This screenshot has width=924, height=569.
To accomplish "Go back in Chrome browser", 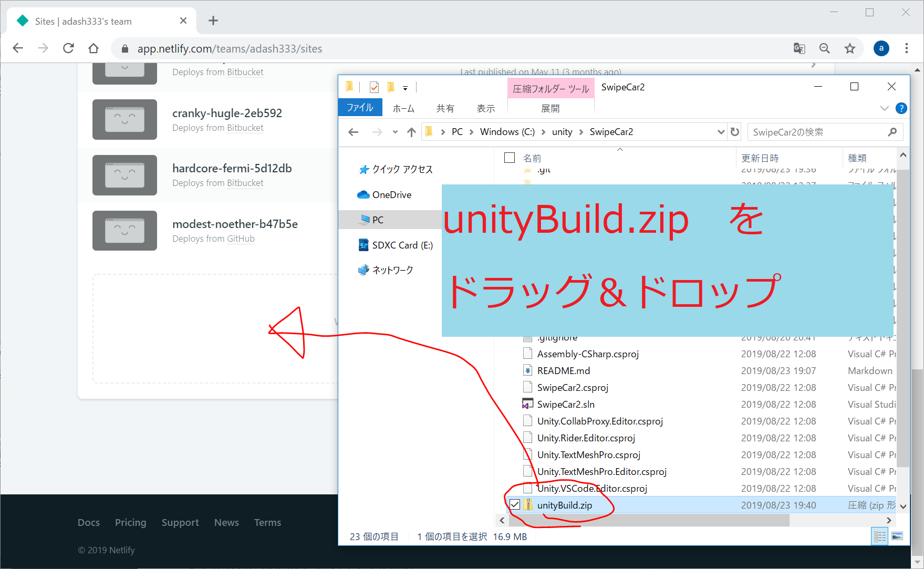I will point(18,48).
